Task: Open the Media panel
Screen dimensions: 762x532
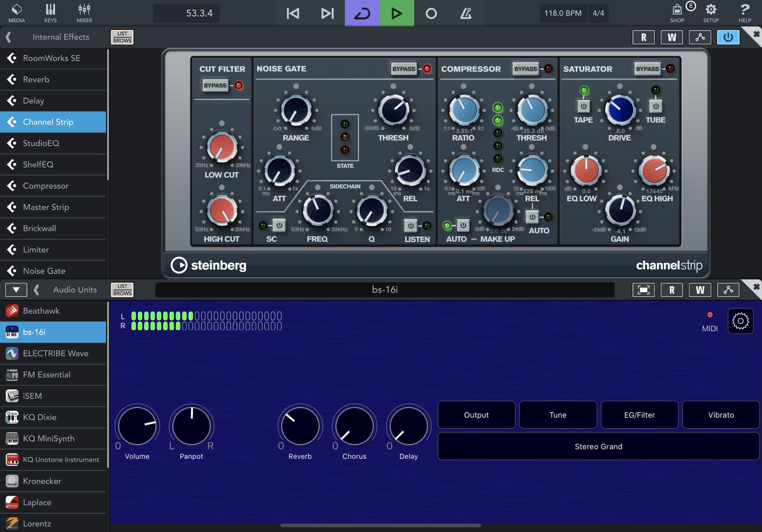Action: coord(17,13)
